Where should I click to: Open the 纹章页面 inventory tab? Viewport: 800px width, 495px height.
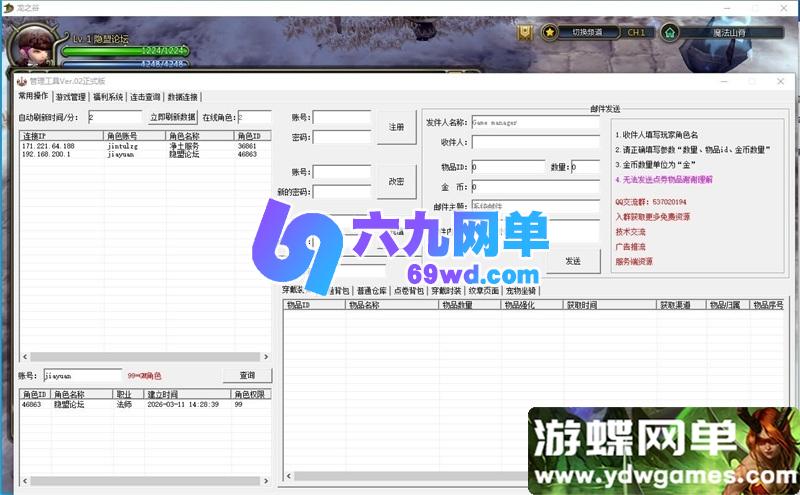483,290
